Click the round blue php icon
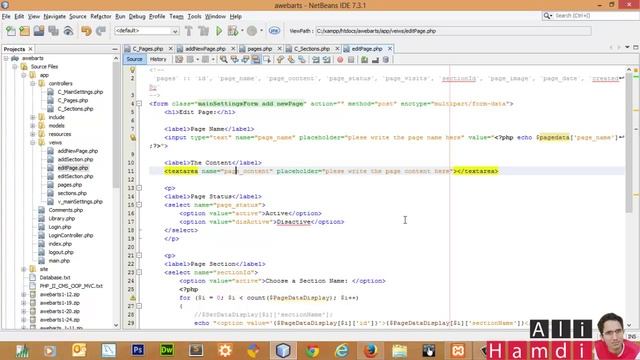The height and width of the screenshot is (360, 640). pyautogui.click(x=274, y=31)
